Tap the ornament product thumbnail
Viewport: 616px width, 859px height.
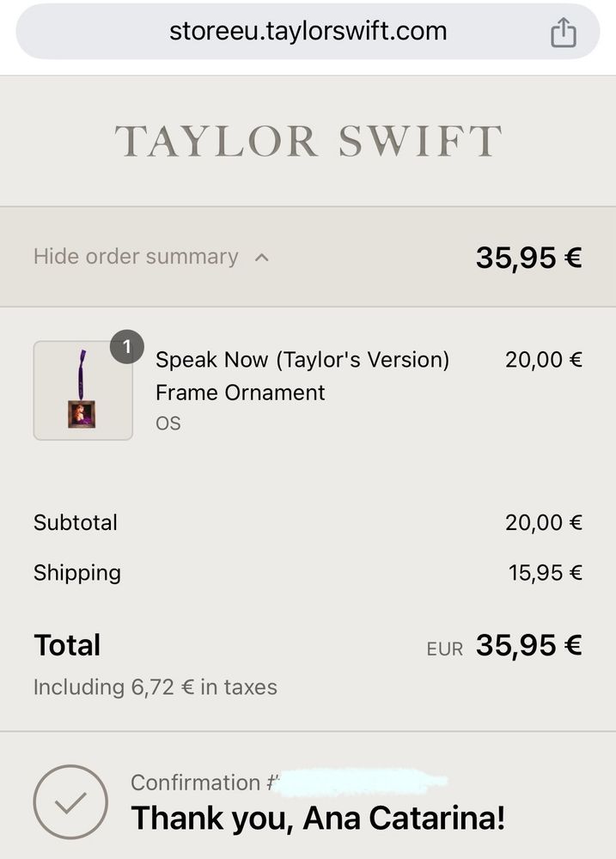(82, 391)
